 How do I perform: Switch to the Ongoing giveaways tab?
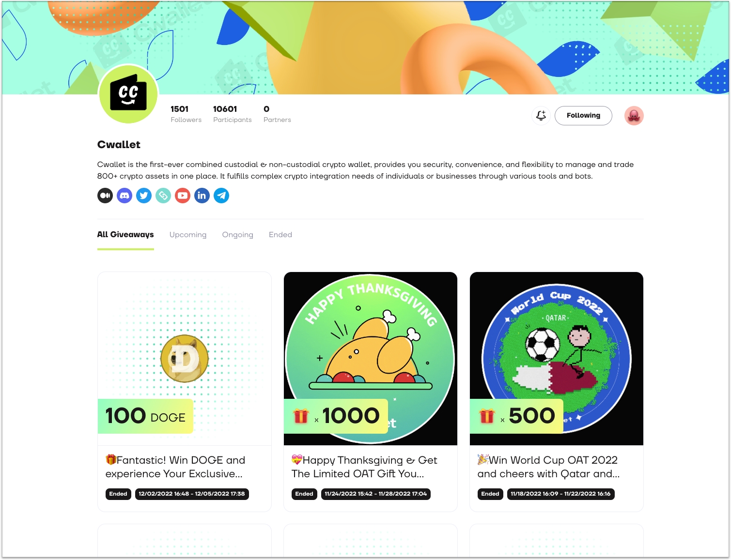pyautogui.click(x=238, y=235)
